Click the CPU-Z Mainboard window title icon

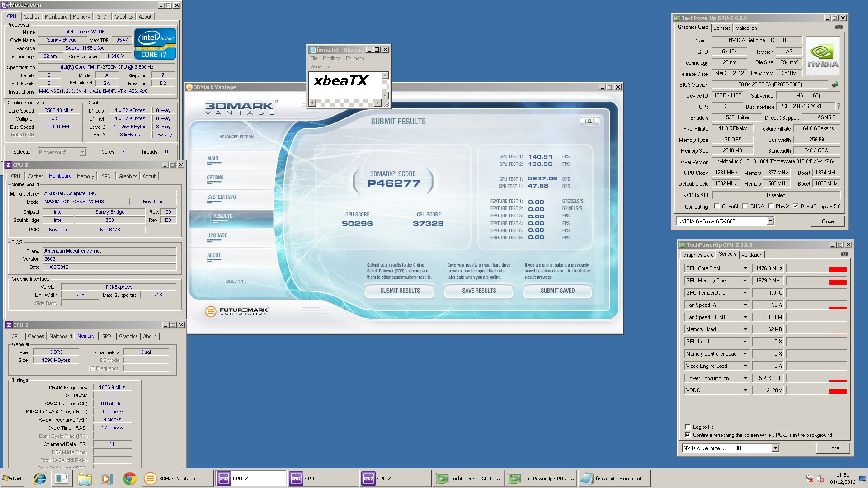(x=9, y=165)
